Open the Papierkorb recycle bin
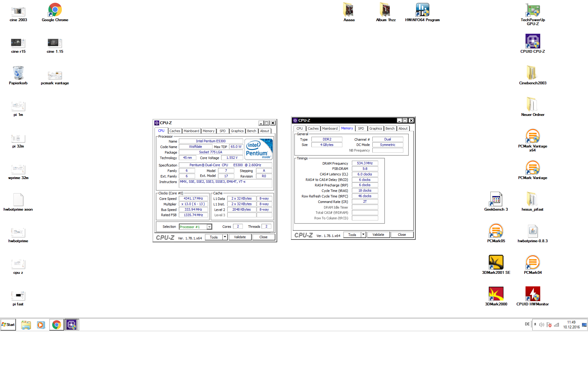The width and height of the screenshot is (588, 371). point(18,76)
